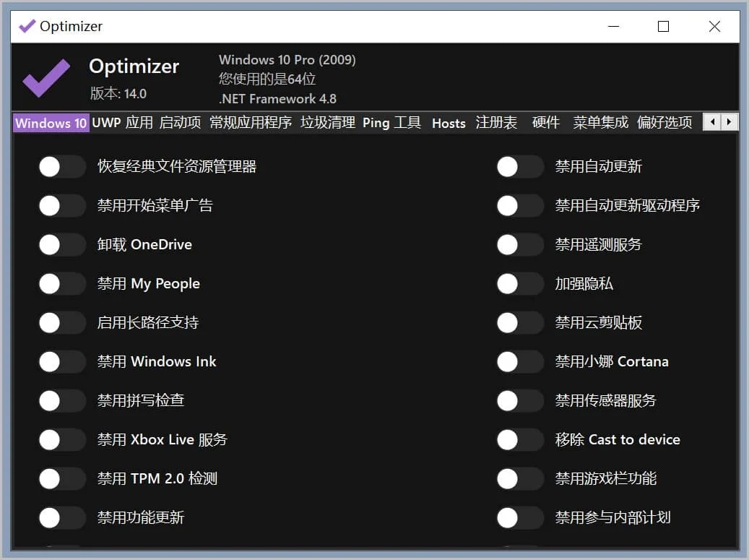Toggle 禁用 Xbox Live 服务 switch

click(61, 439)
